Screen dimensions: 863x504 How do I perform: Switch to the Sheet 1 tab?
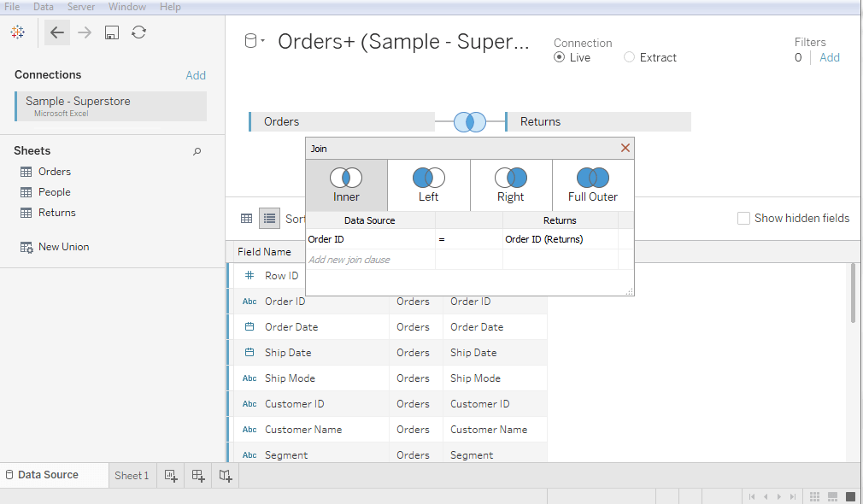(132, 476)
